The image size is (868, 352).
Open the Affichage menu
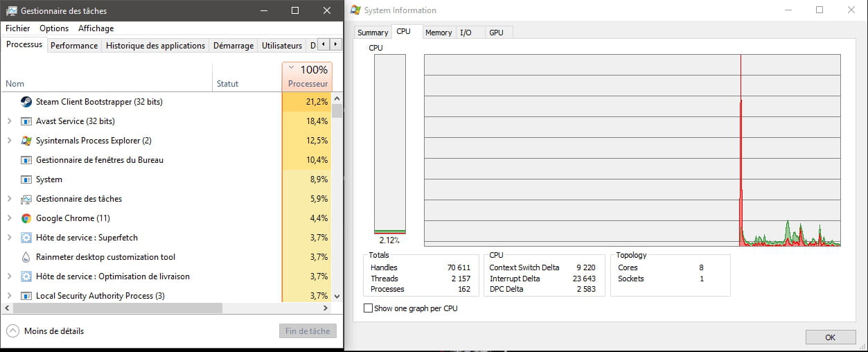click(96, 28)
